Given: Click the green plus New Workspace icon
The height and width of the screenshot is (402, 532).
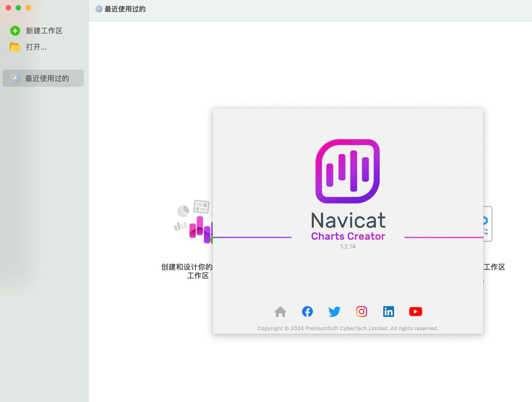Looking at the screenshot, I should point(15,31).
